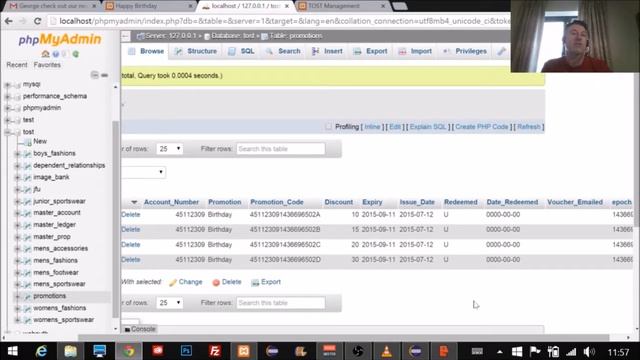The height and width of the screenshot is (360, 640).
Task: Delete the row with code ending 502C
Action: click(131, 245)
